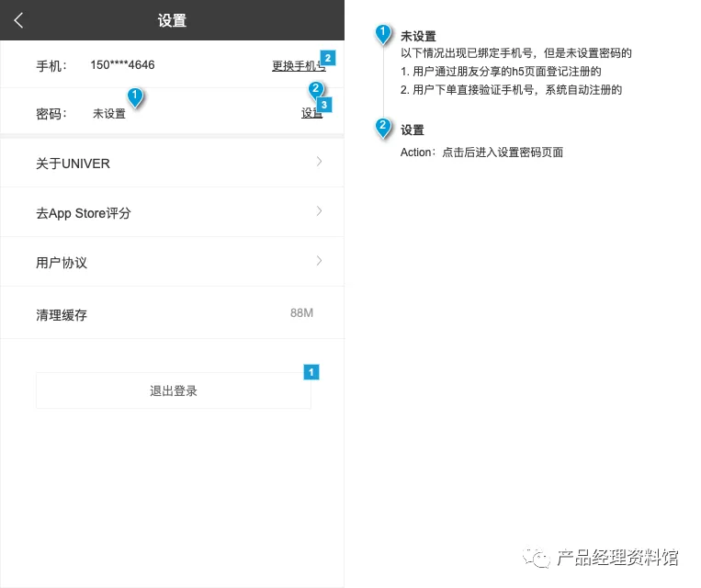This screenshot has height=588, width=701.
Task: Click the 未设置 password status text
Action: coord(109,114)
